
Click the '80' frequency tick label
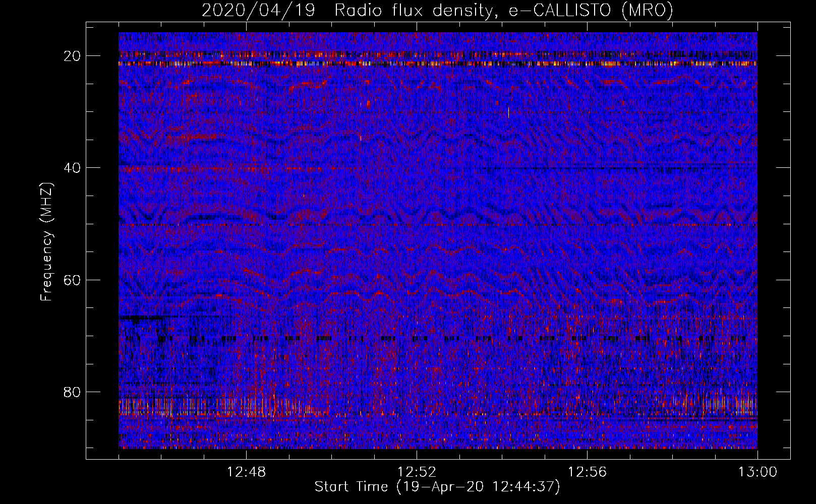coord(73,392)
